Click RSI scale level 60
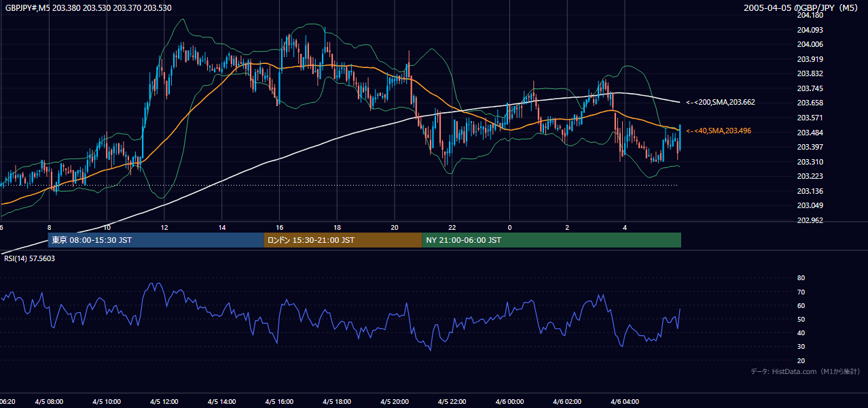The width and height of the screenshot is (868, 408). [x=801, y=305]
